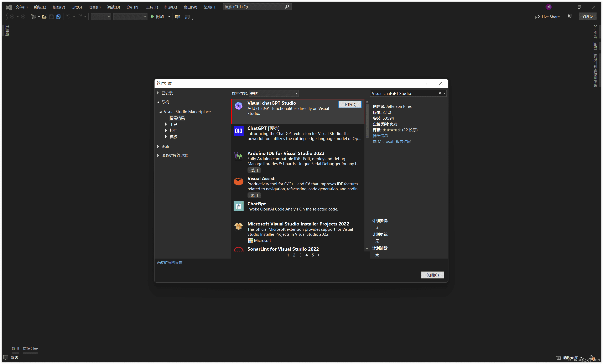Open Live Share
Viewport: 603px width, 364px height.
[547, 17]
